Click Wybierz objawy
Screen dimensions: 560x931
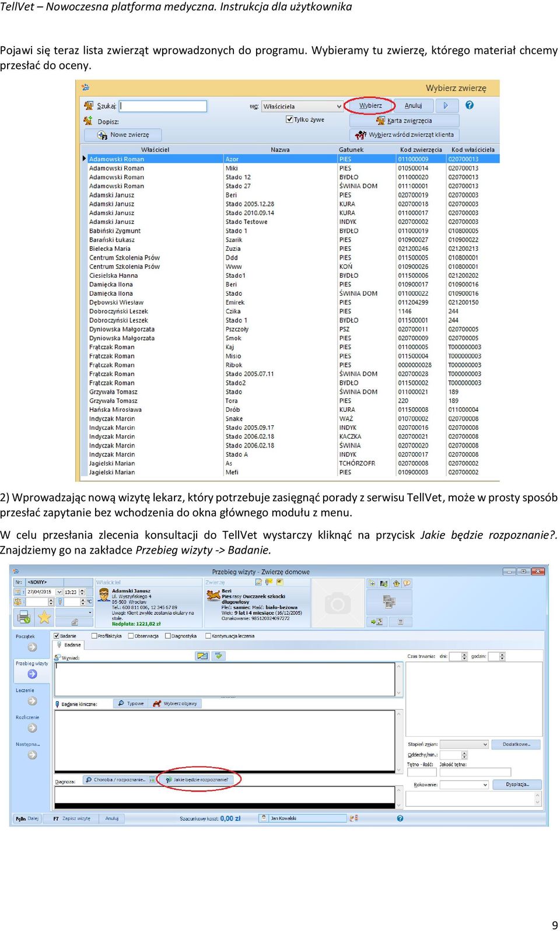[x=176, y=703]
